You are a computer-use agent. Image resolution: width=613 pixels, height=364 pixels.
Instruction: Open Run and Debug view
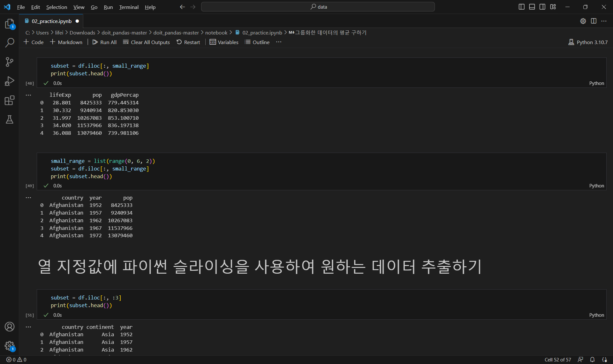point(10,81)
